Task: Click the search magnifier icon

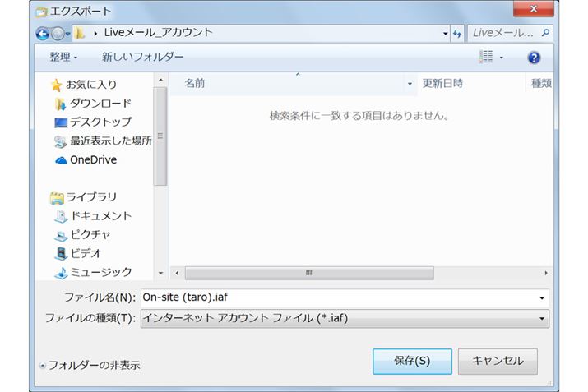Action: 546,33
